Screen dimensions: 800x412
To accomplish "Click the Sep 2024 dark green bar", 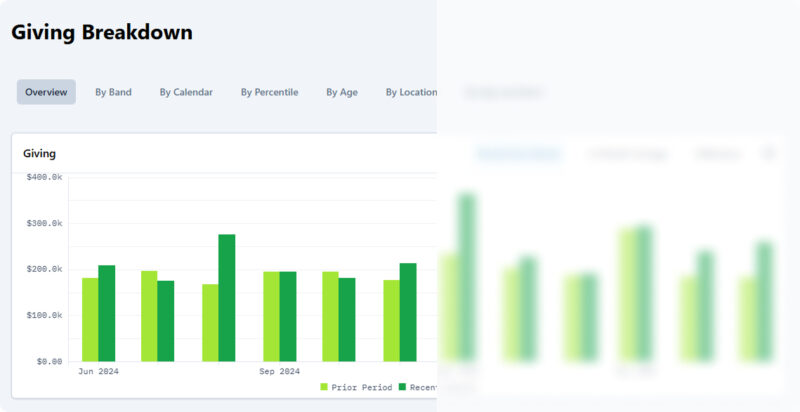I will point(288,316).
